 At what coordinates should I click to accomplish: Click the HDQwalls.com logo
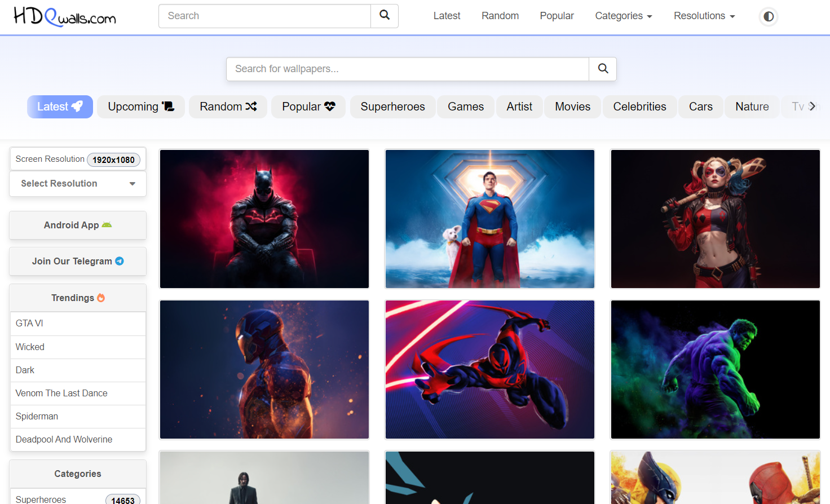click(x=64, y=16)
